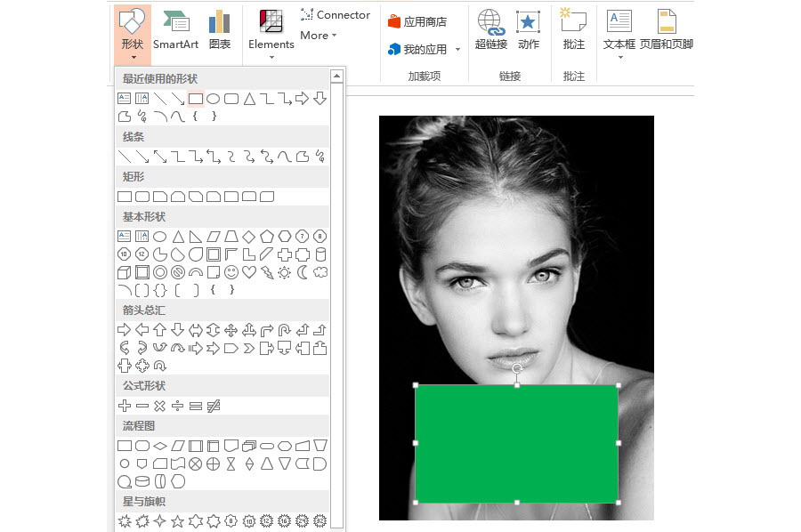Screen dimensions: 801x532
Task: Insert a 图表 chart
Action: (220, 30)
